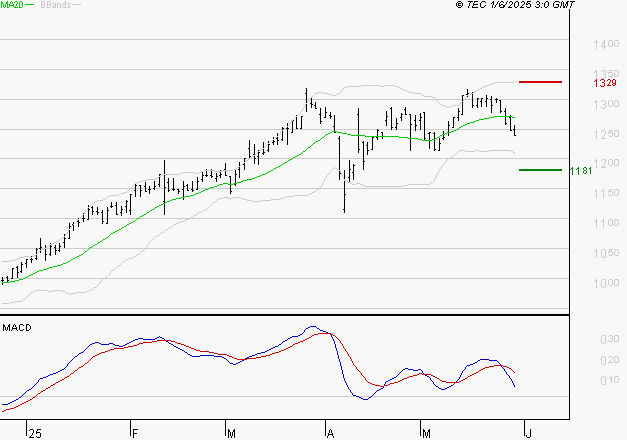Select the 1181 support price label
The height and width of the screenshot is (440, 627).
point(581,171)
